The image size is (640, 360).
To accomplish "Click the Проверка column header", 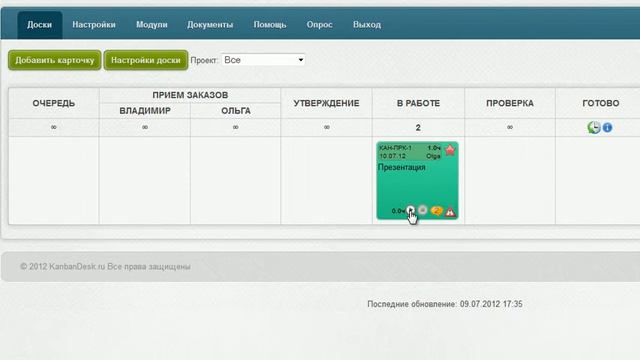I will (x=510, y=103).
